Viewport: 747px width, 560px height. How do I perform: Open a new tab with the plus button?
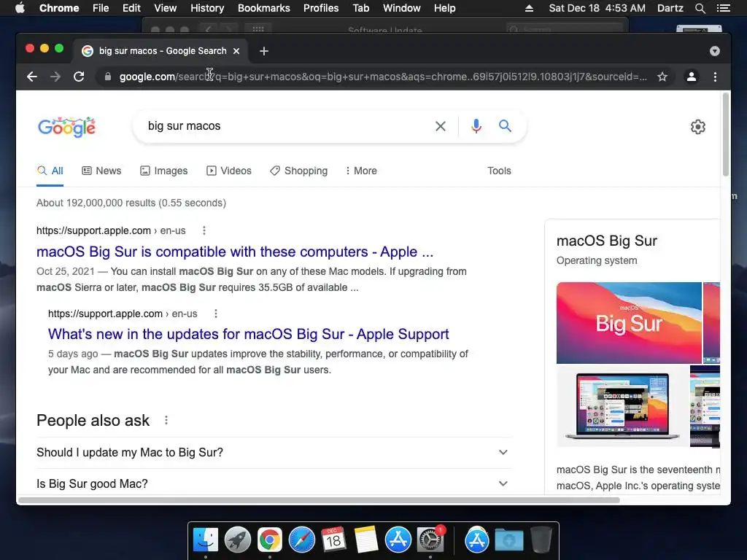[264, 51]
